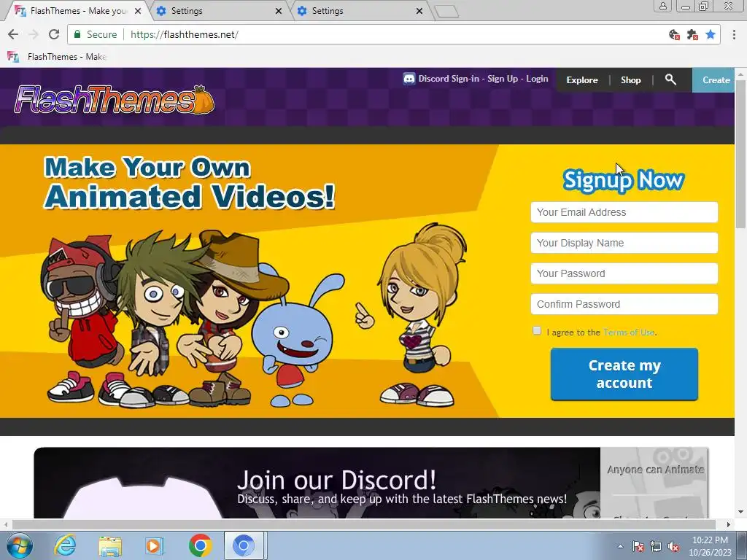Close the first Settings tab
Viewport: 747px width, 560px height.
(279, 11)
